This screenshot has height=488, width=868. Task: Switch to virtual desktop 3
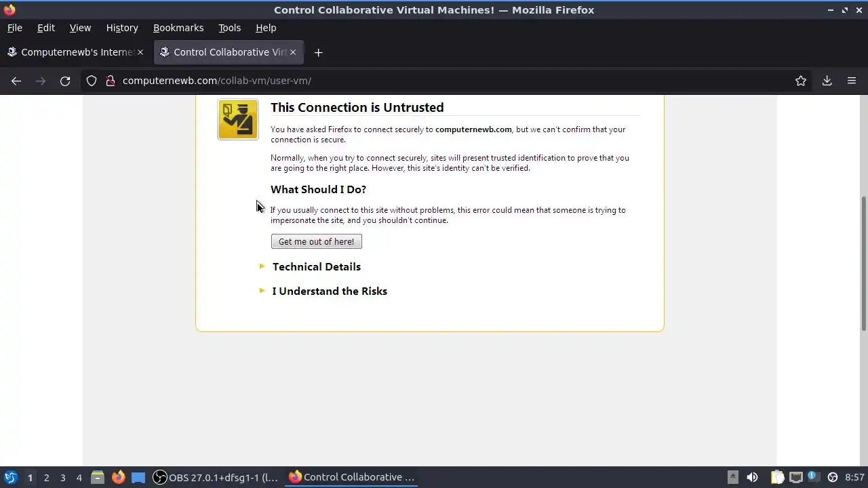(62, 477)
